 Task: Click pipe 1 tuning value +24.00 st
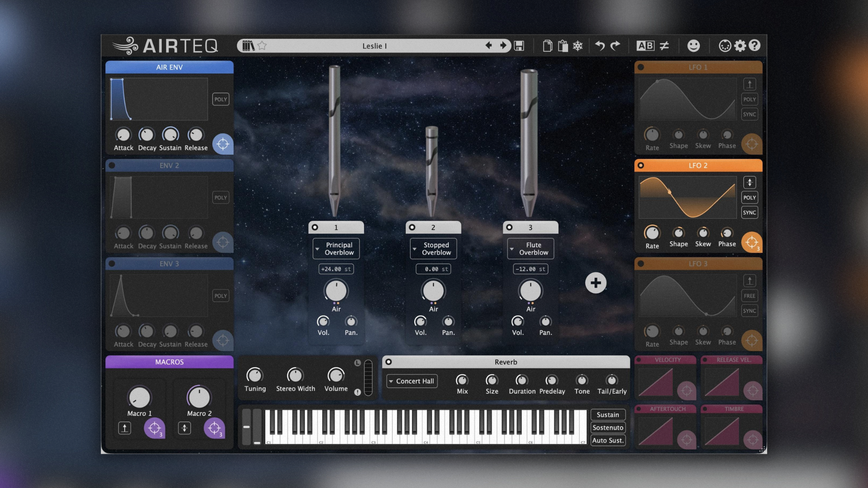tap(336, 269)
